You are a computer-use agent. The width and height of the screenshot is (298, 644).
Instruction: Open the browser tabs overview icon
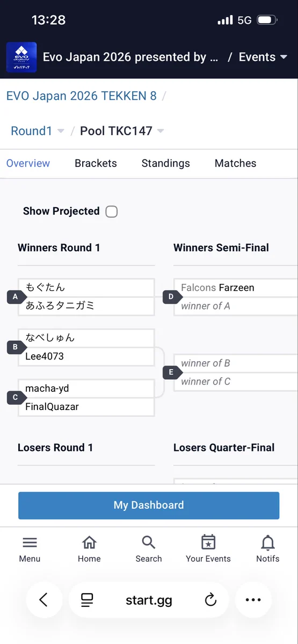coord(87,600)
